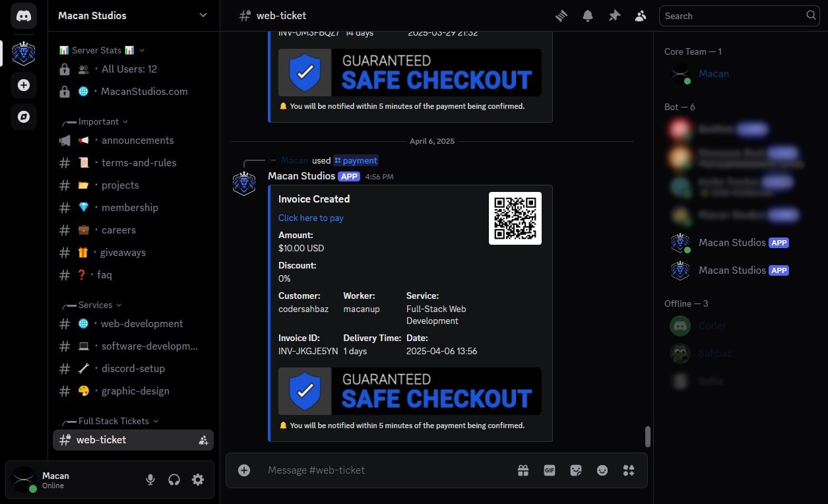Click the Add a Server plus icon
The height and width of the screenshot is (504, 828).
pyautogui.click(x=24, y=85)
